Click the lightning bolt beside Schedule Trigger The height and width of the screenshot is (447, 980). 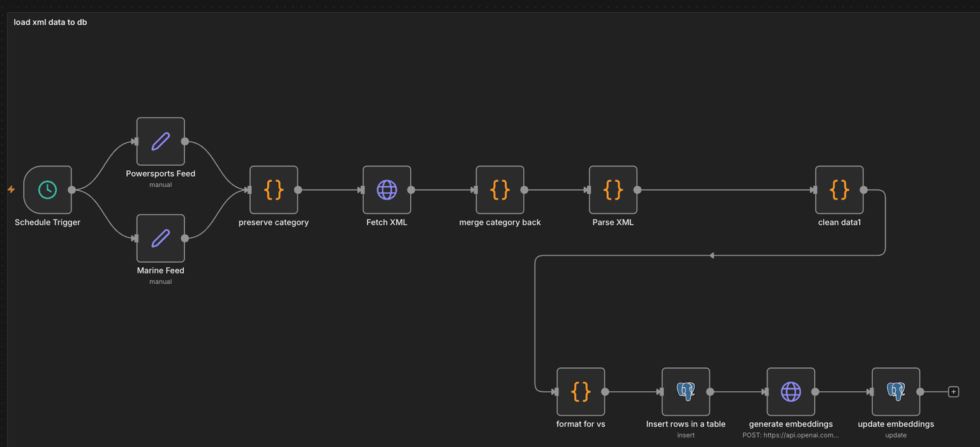(10, 189)
